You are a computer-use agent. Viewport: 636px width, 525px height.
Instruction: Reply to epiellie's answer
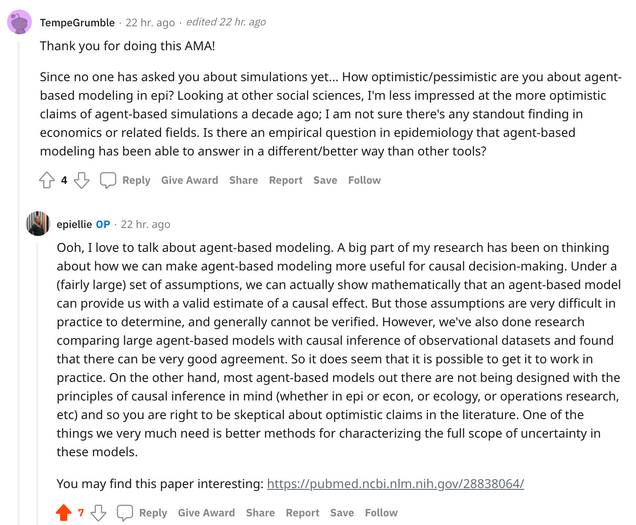coord(153,512)
